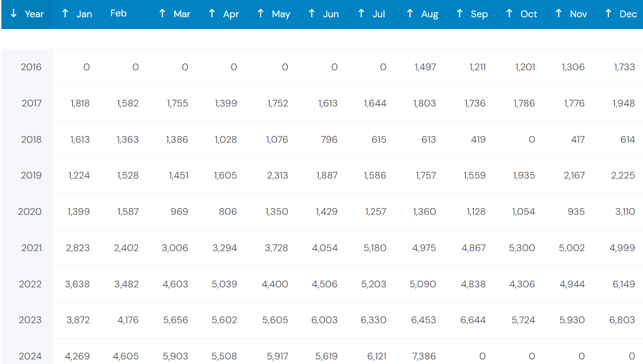Click the Nov column header label
The width and height of the screenshot is (643, 364).
tap(578, 14)
